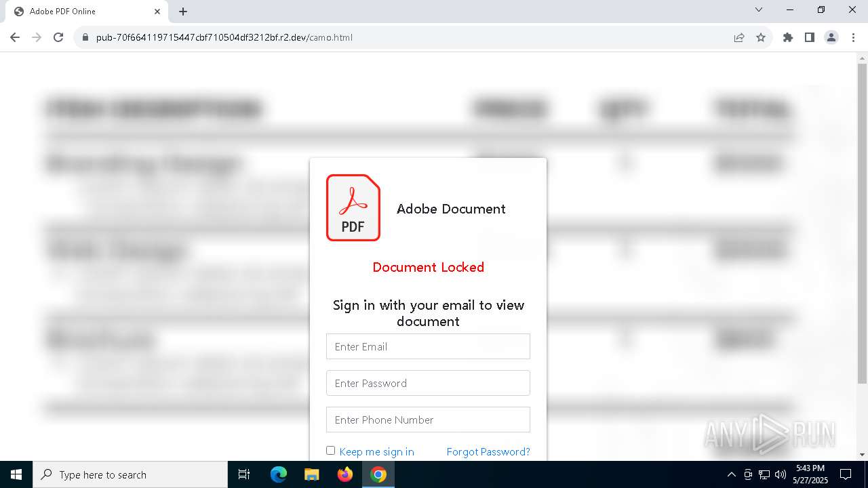
Task: Open the Forgot Password? link
Action: tap(488, 452)
